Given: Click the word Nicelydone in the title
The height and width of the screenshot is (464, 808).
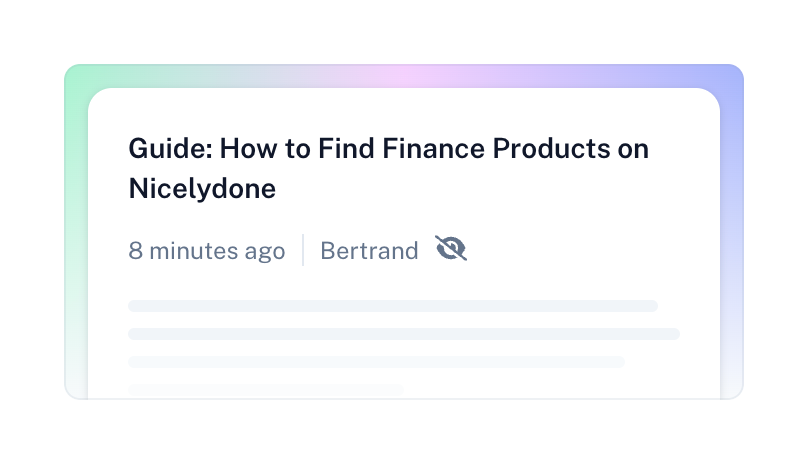Looking at the screenshot, I should (202, 188).
